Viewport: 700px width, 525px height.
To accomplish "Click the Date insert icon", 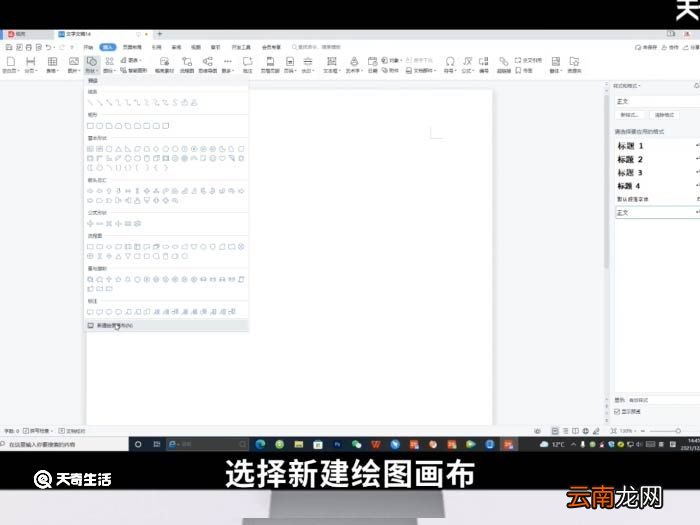I will [372, 65].
